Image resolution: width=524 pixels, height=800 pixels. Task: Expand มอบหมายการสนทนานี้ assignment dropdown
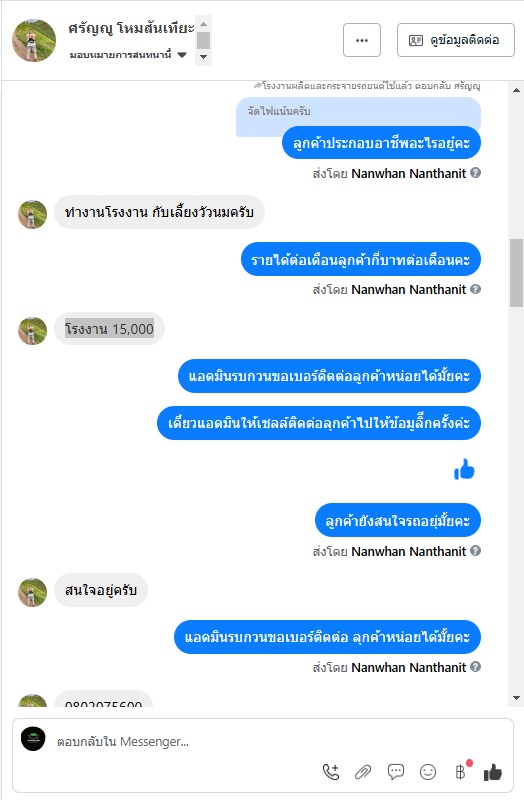click(x=182, y=55)
